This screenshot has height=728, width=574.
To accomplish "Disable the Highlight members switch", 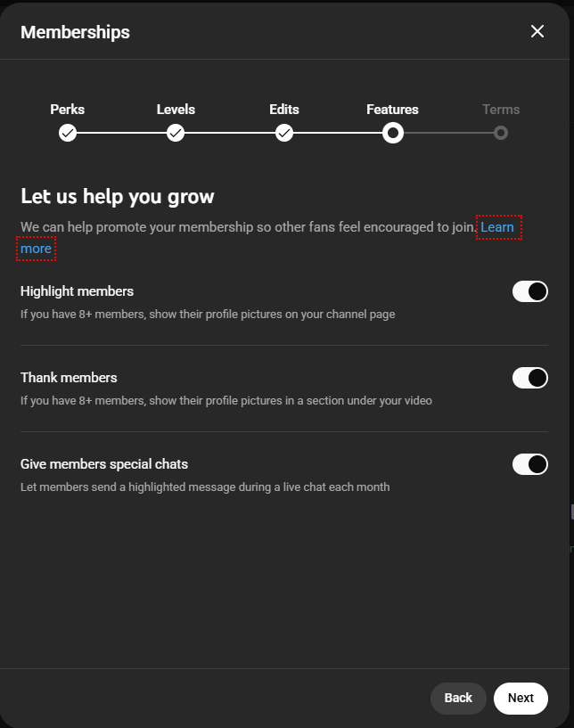I will [x=530, y=290].
